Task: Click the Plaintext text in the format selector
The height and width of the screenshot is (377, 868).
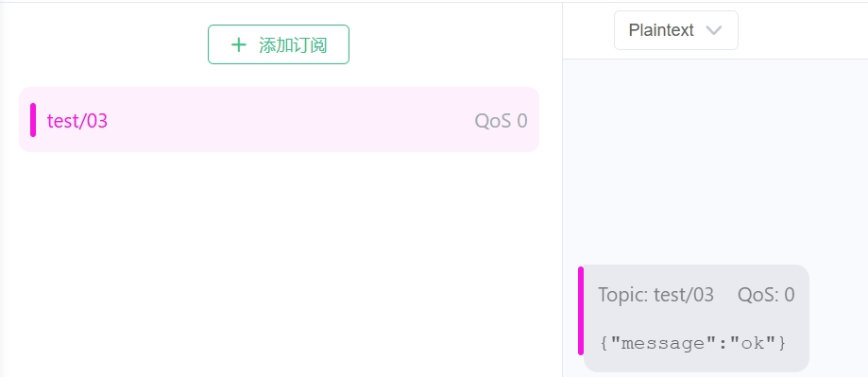Action: tap(661, 30)
